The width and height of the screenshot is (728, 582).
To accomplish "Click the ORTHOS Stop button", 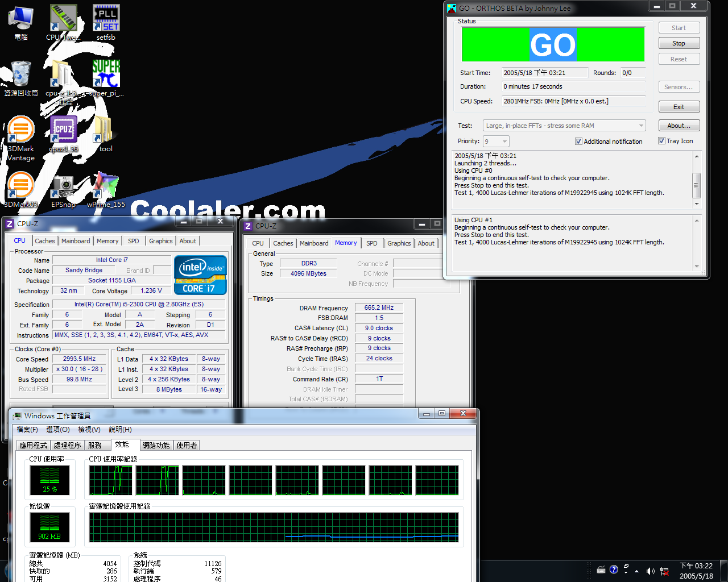I will [679, 43].
